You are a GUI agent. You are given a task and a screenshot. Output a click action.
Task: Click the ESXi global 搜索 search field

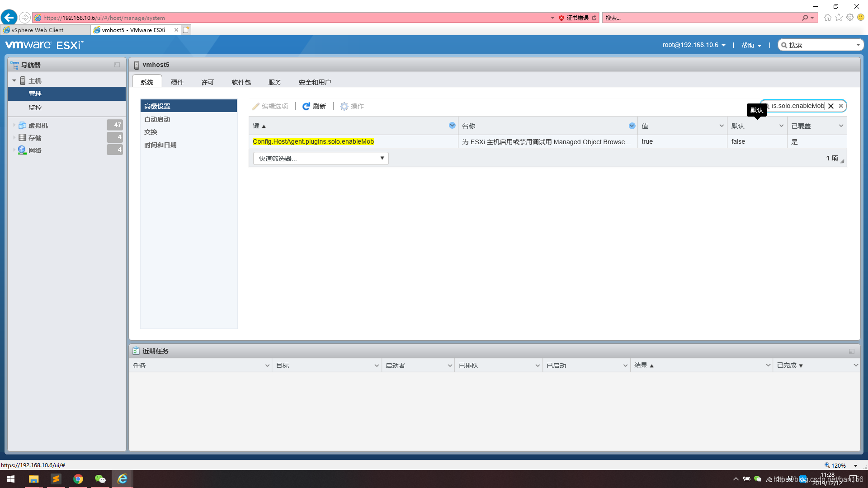tap(821, 45)
